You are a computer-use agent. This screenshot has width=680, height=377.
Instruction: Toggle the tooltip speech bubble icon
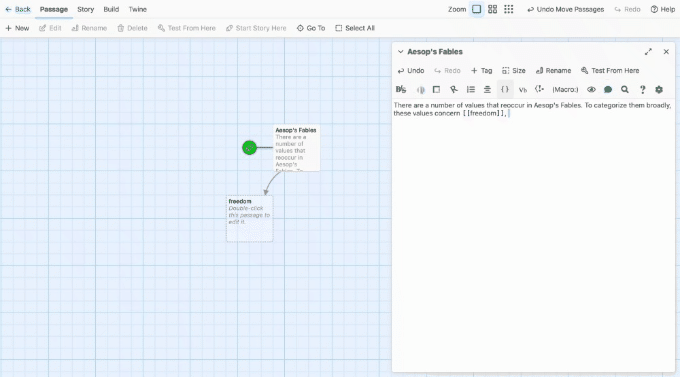(x=608, y=89)
